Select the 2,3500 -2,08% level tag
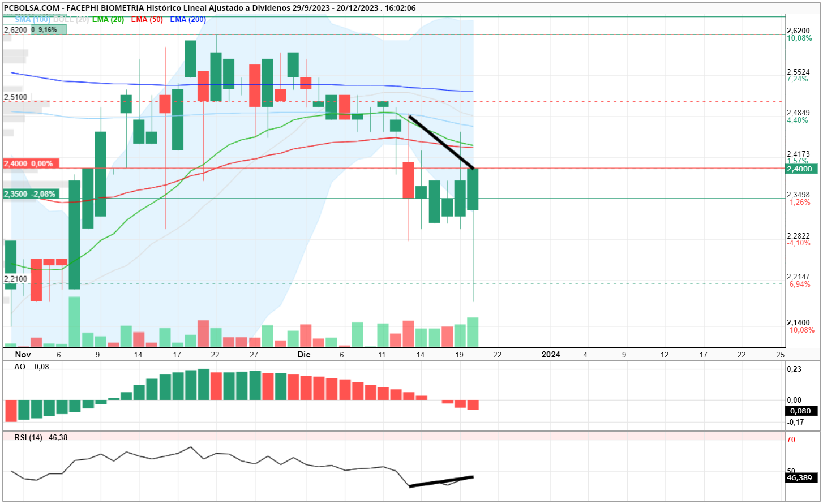The height and width of the screenshot is (504, 823). click(x=30, y=194)
